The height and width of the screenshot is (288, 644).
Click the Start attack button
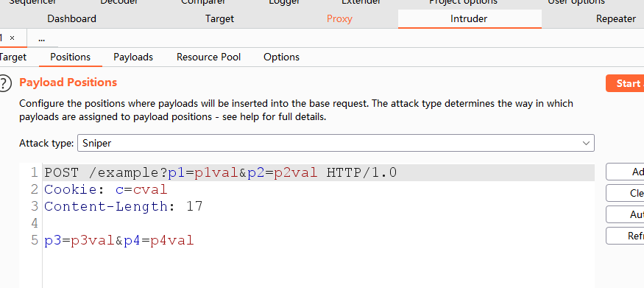(x=625, y=83)
